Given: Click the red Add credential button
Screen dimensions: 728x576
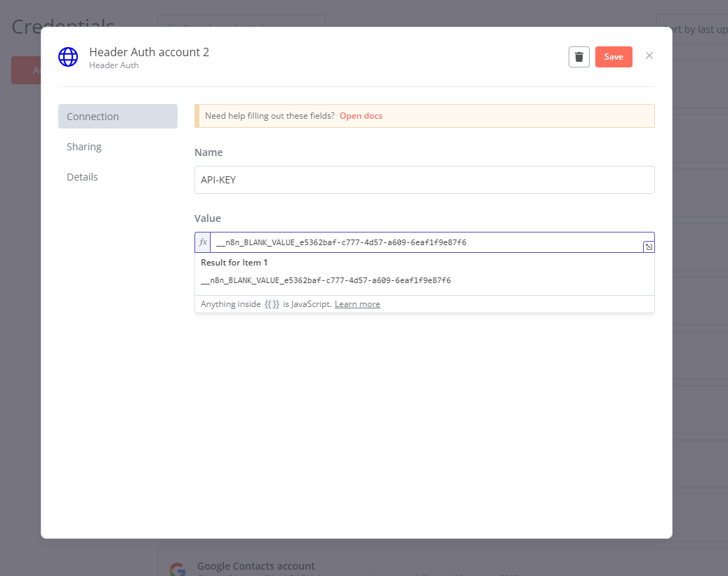Looking at the screenshot, I should point(26,70).
